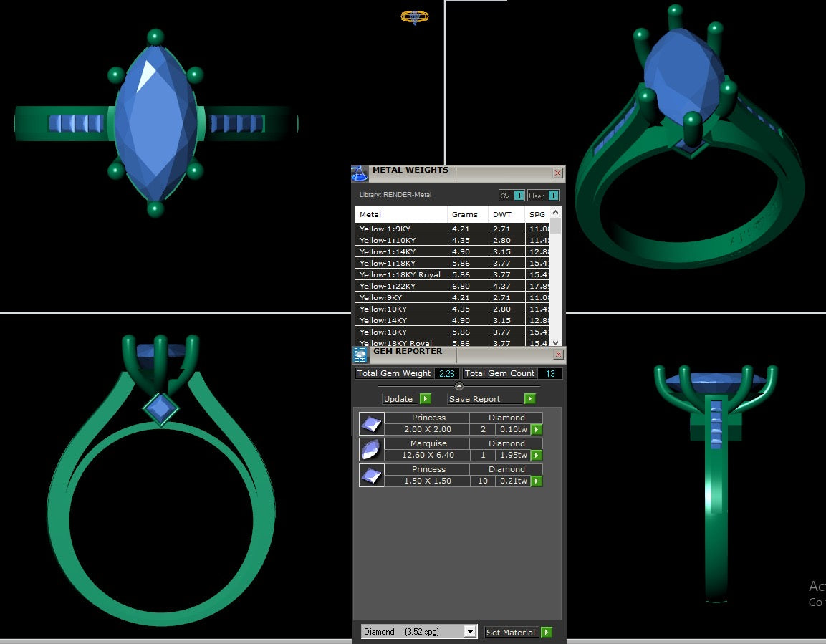Click the Marquise shape label
Image resolution: width=826 pixels, height=644 pixels.
[x=428, y=443]
